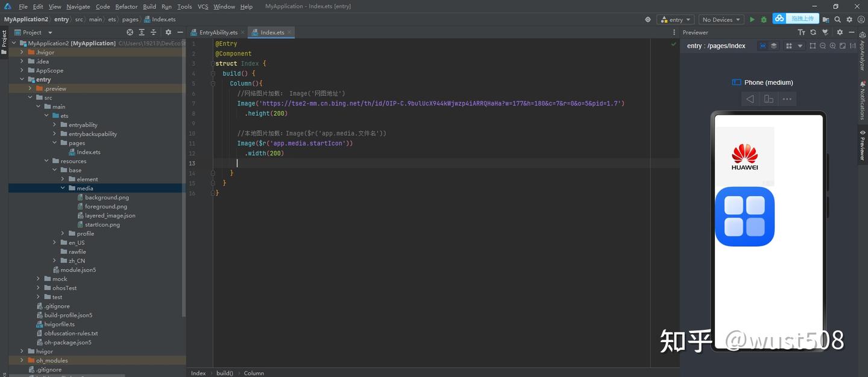This screenshot has width=868, height=377.
Task: Open the Refactor menu
Action: [x=127, y=7]
